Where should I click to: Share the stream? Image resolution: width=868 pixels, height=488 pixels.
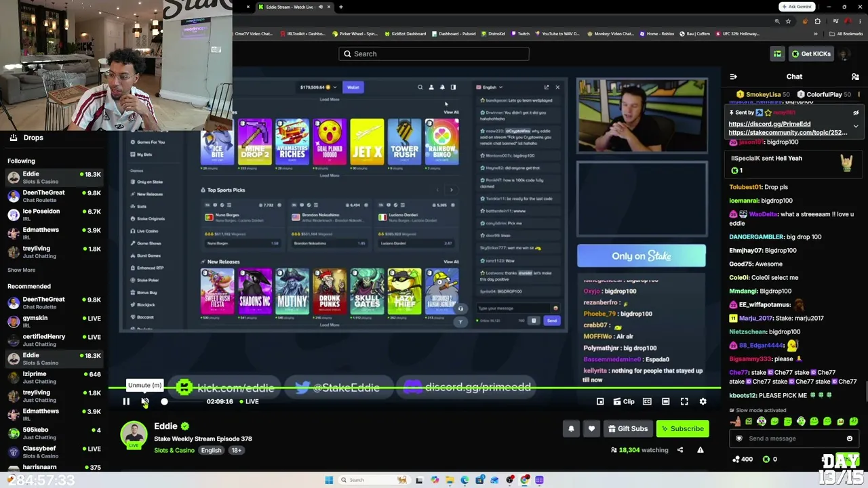[x=680, y=450]
